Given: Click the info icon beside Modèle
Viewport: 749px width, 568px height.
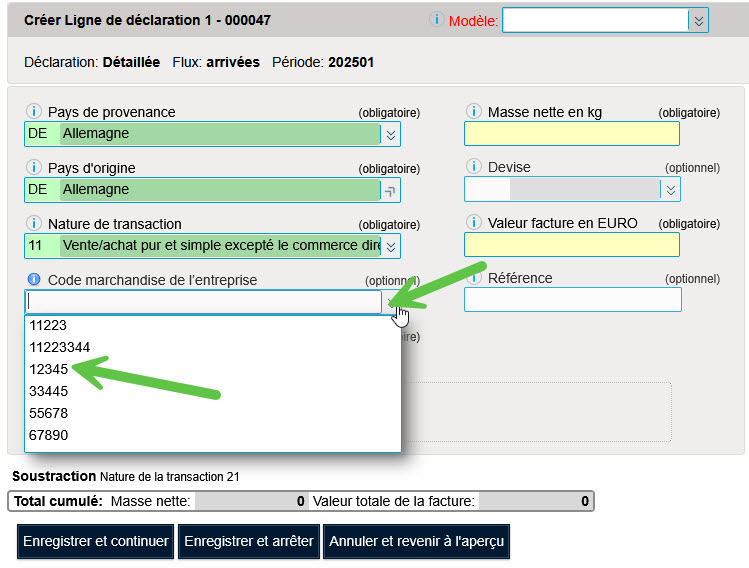Looking at the screenshot, I should point(436,20).
